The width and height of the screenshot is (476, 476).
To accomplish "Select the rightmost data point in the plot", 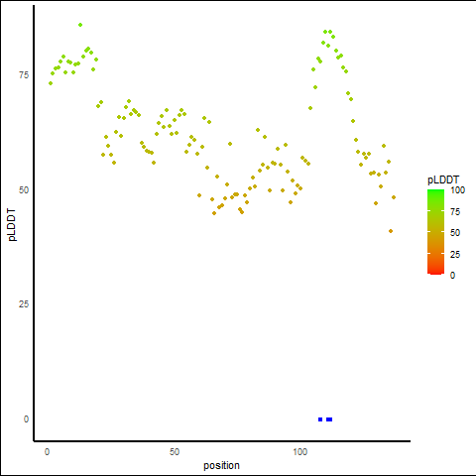I will click(x=394, y=197).
